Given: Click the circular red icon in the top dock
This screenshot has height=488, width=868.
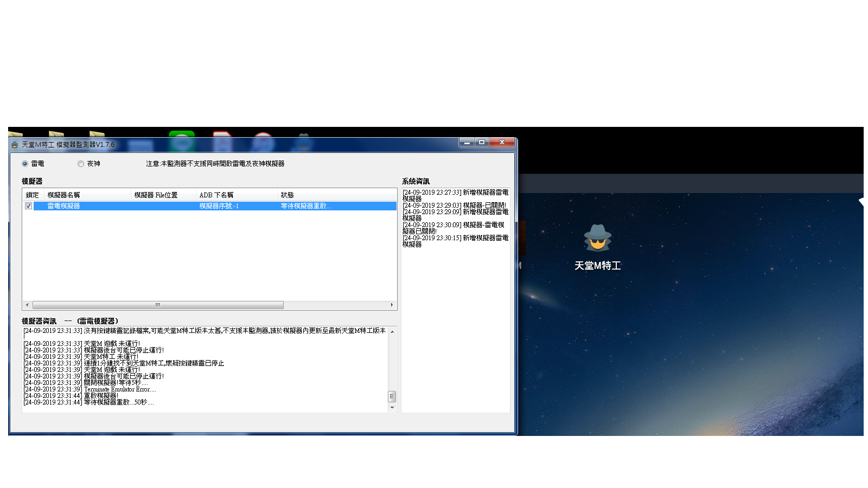Looking at the screenshot, I should (262, 134).
